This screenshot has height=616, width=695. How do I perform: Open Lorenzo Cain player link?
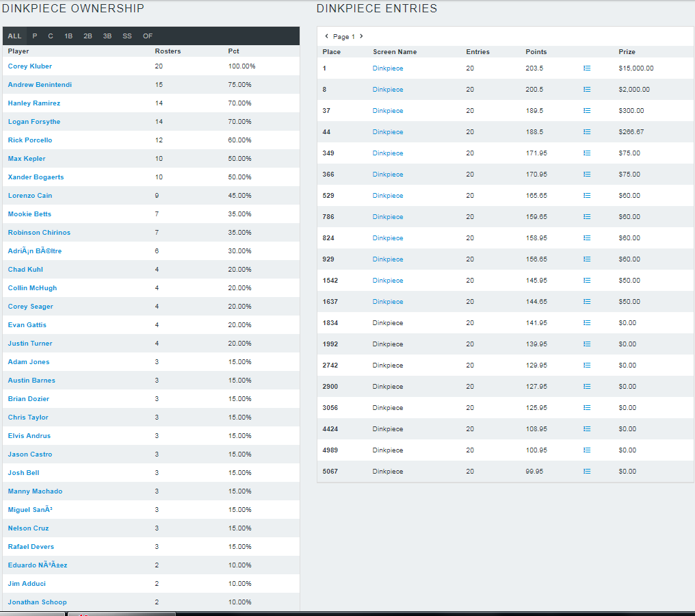(30, 196)
